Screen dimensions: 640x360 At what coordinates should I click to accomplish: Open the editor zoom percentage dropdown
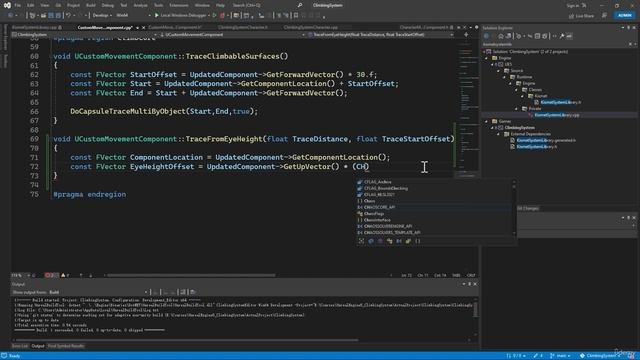pyautogui.click(x=20, y=276)
